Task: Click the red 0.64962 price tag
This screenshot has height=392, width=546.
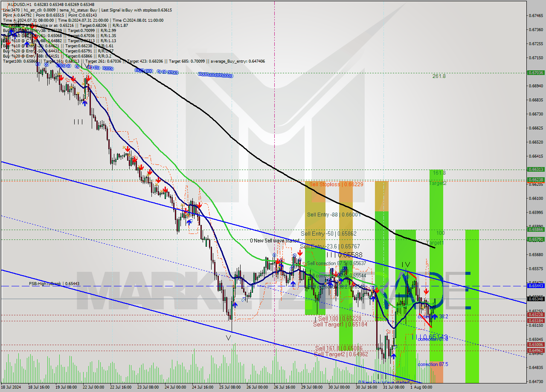Action: point(536,351)
